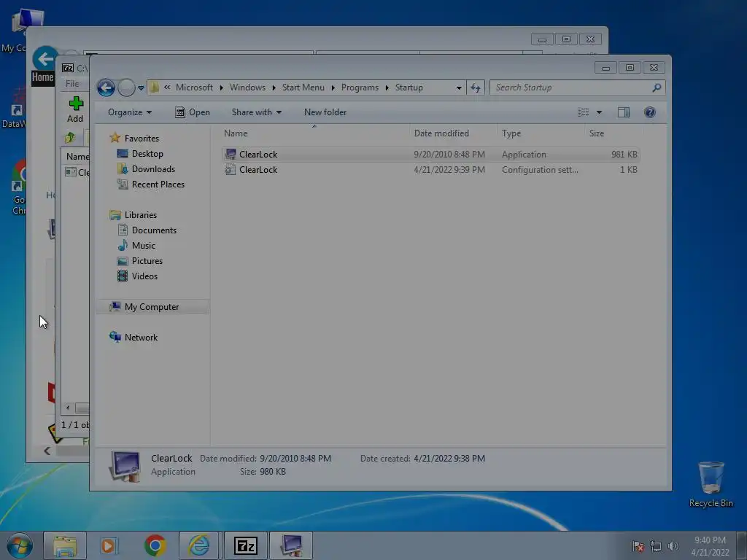The width and height of the screenshot is (747, 560).
Task: Click Microsoft in the address breadcrumb
Action: point(194,87)
